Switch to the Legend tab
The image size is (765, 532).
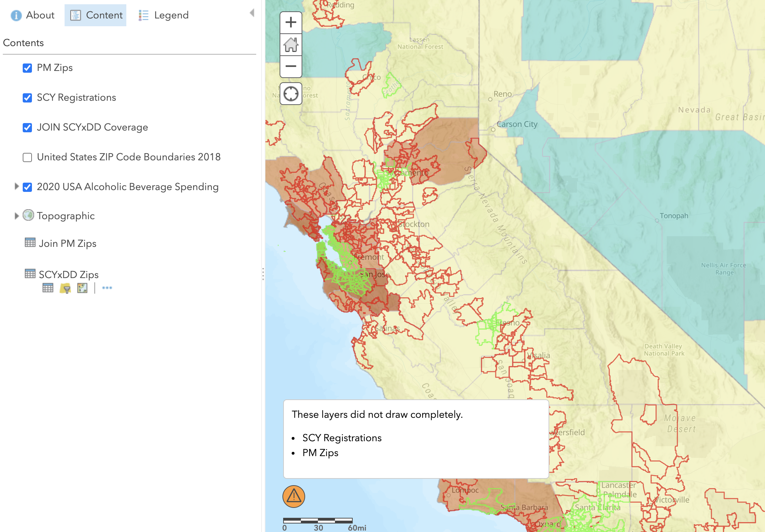point(164,15)
